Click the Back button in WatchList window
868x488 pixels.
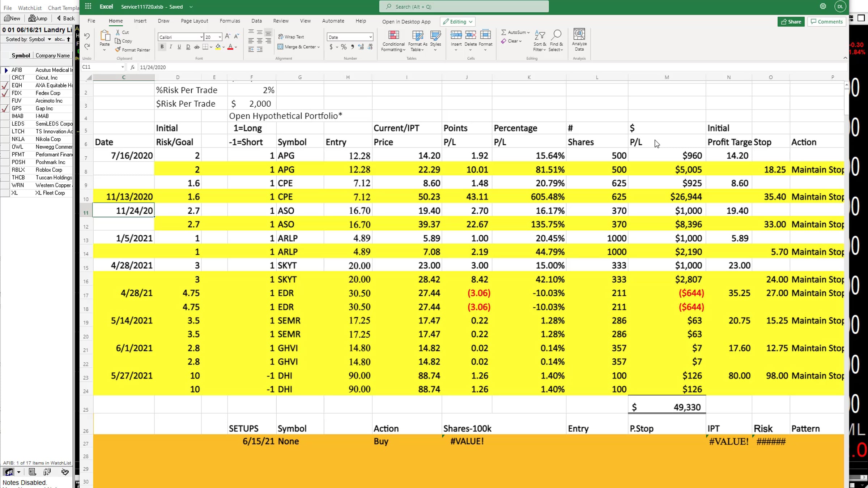(65, 18)
